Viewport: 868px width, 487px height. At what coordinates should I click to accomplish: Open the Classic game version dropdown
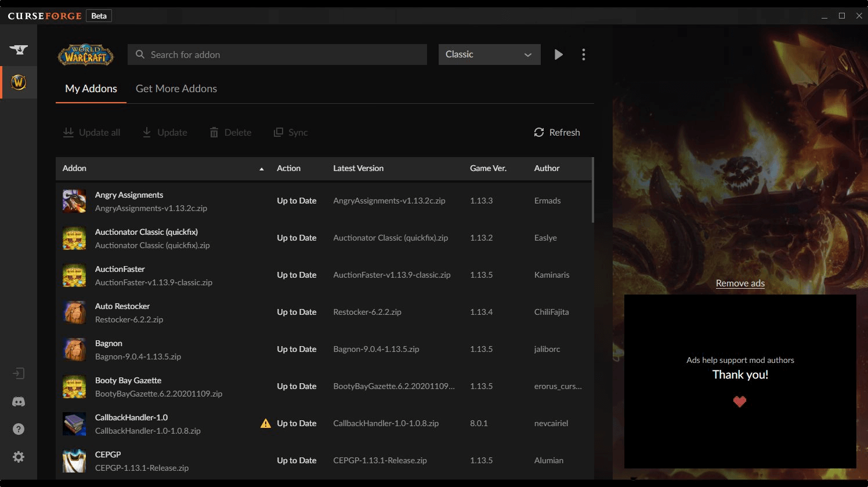pyautogui.click(x=489, y=54)
